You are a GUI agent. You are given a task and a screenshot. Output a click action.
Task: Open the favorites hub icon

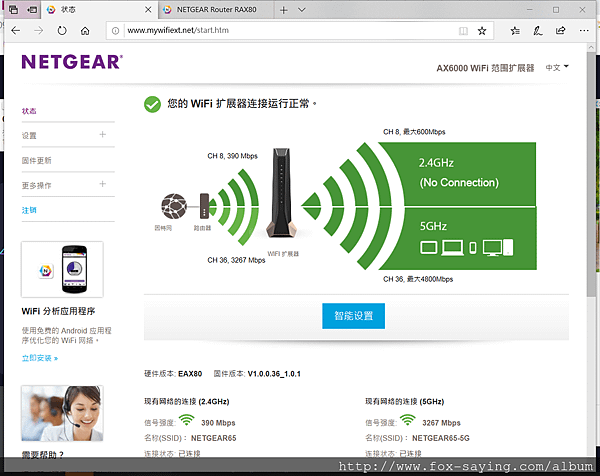(x=515, y=31)
